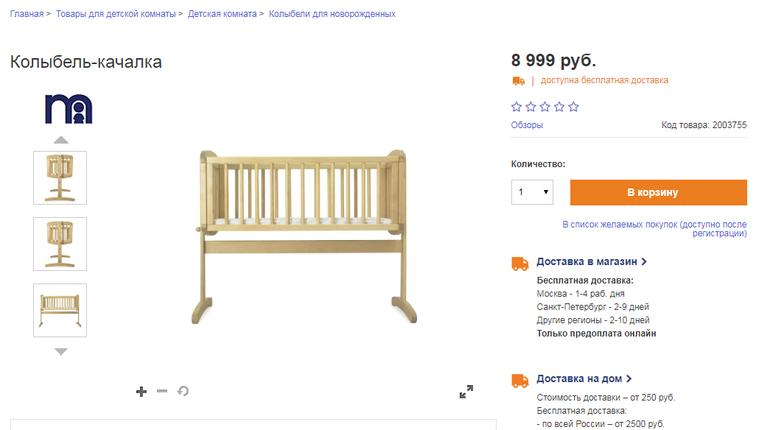Add to wishlist via "В список желаемых покупок"
The image size is (770, 430).
tap(654, 229)
